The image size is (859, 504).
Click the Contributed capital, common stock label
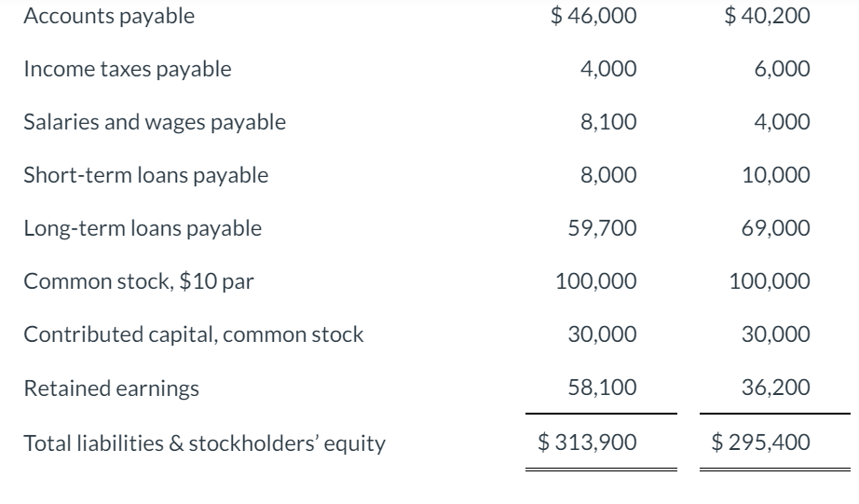(194, 334)
